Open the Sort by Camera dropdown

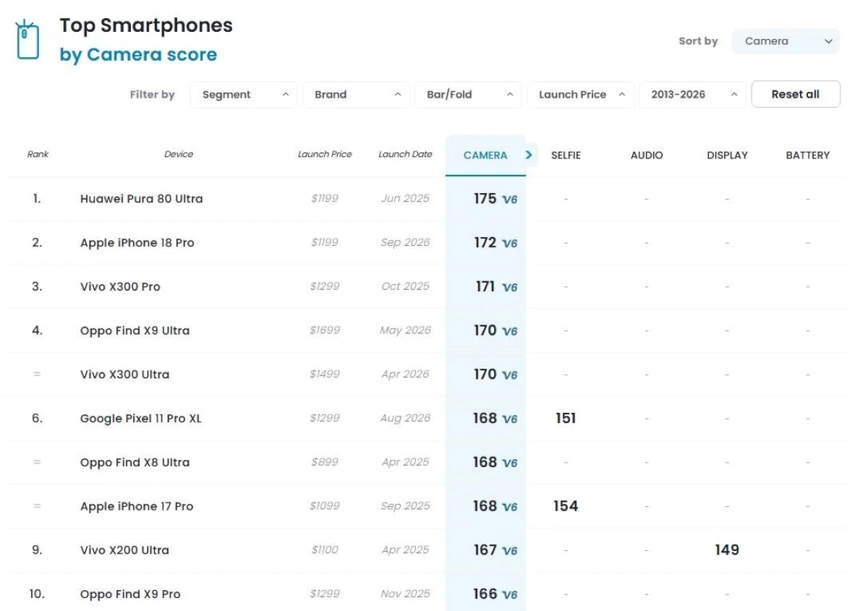786,41
